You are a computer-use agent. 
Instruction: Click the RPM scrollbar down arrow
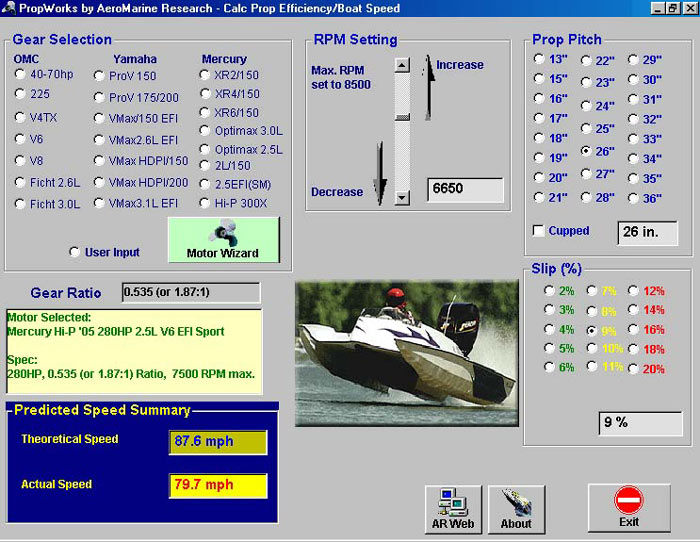402,197
